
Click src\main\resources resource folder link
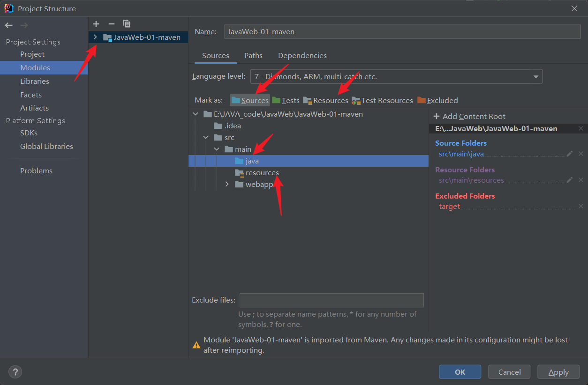click(471, 180)
